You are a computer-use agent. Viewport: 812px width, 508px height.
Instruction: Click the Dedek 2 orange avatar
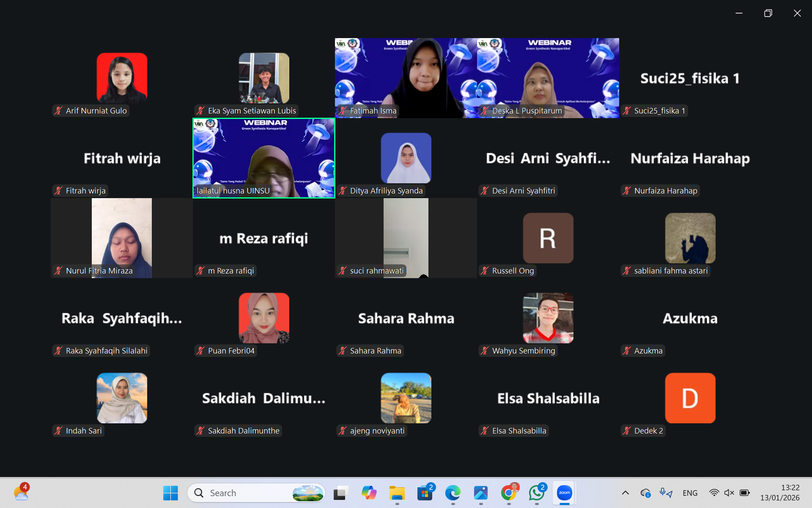click(x=690, y=398)
